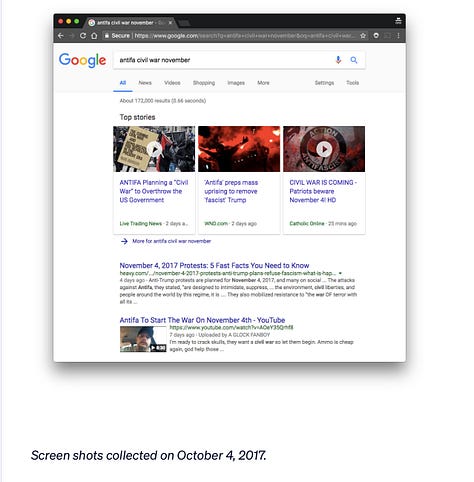Switch to the Images tab
The height and width of the screenshot is (482, 474).
(x=236, y=83)
